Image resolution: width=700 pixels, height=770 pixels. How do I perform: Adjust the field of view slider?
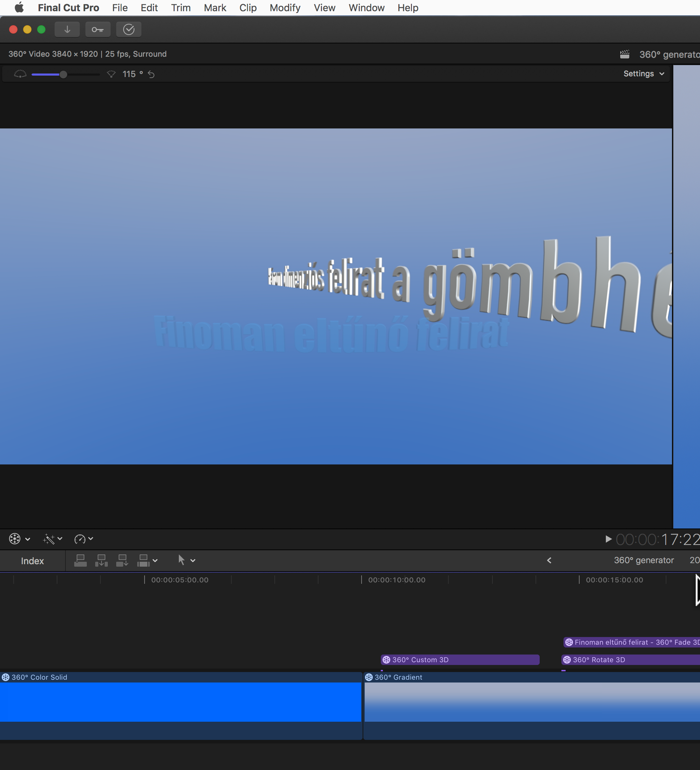63,75
